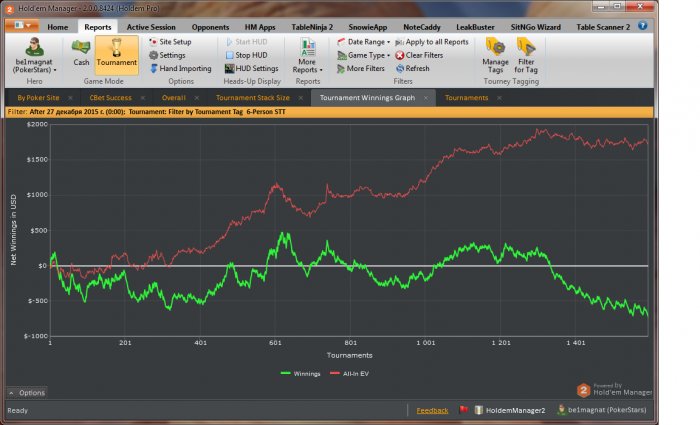
Task: Close the Overall report tab
Action: [196, 98]
